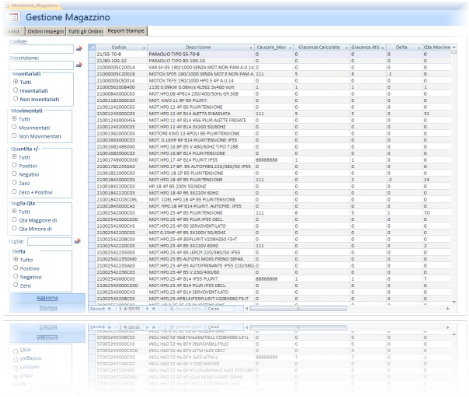The image size is (469, 397).
Task: Open the Delta column header dropdown arrow
Action: tap(419, 48)
